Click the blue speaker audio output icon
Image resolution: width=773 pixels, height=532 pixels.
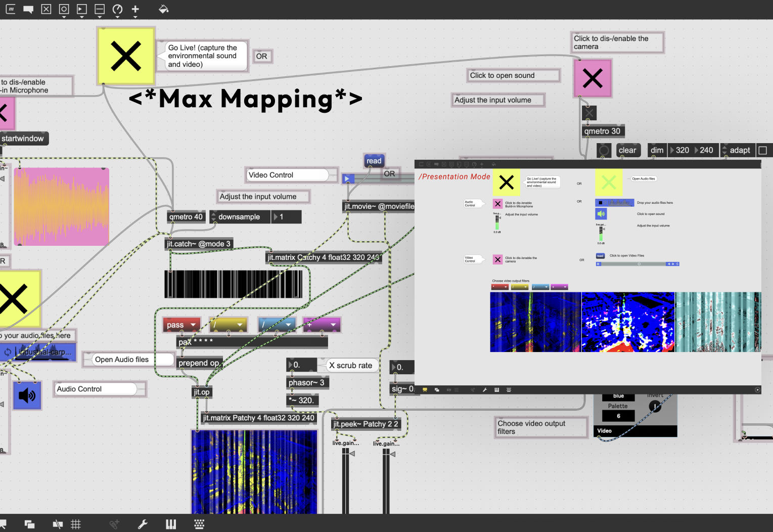(x=27, y=395)
